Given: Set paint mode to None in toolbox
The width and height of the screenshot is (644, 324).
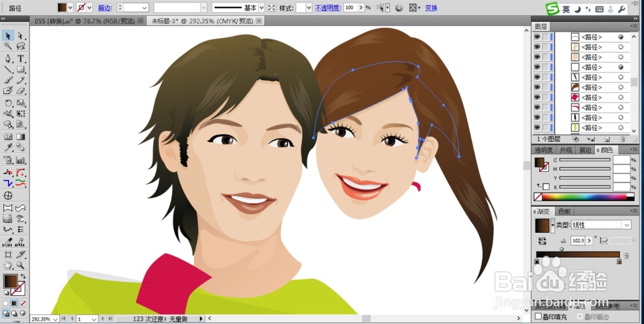Looking at the screenshot, I should click(x=23, y=303).
